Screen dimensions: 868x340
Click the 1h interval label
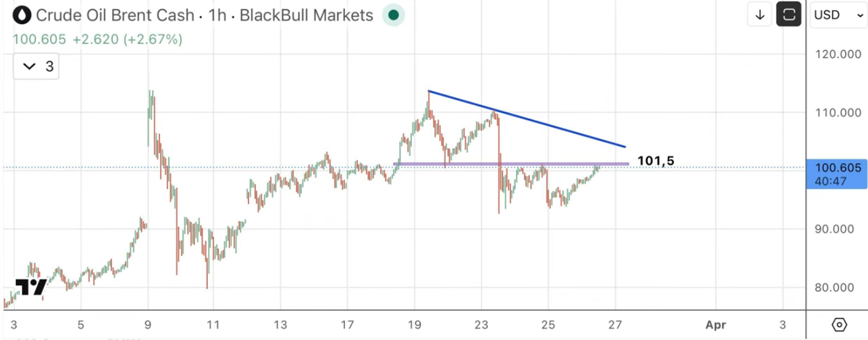217,15
